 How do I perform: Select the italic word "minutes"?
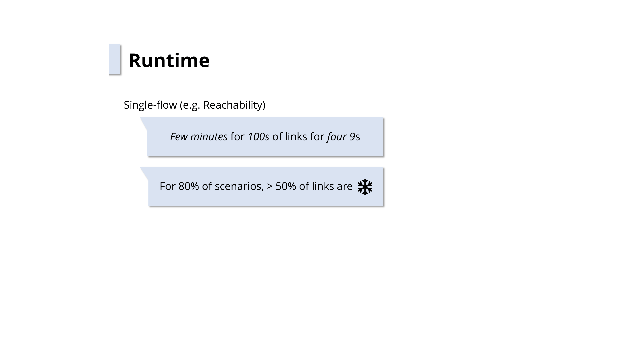209,137
